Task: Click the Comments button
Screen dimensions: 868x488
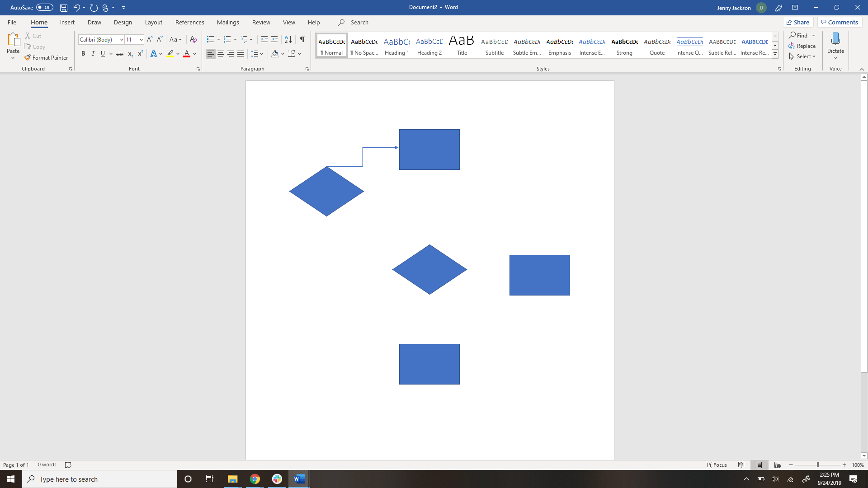Action: coord(840,22)
